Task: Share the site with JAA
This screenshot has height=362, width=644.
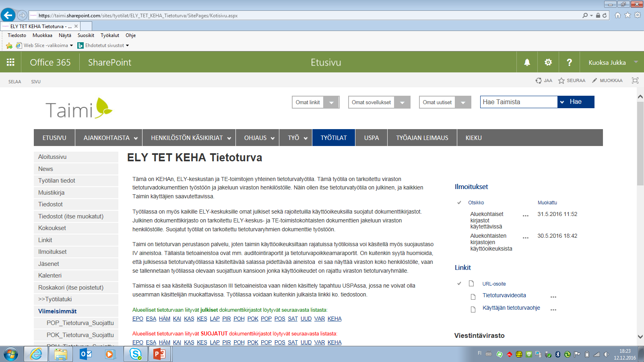Action: 544,80
